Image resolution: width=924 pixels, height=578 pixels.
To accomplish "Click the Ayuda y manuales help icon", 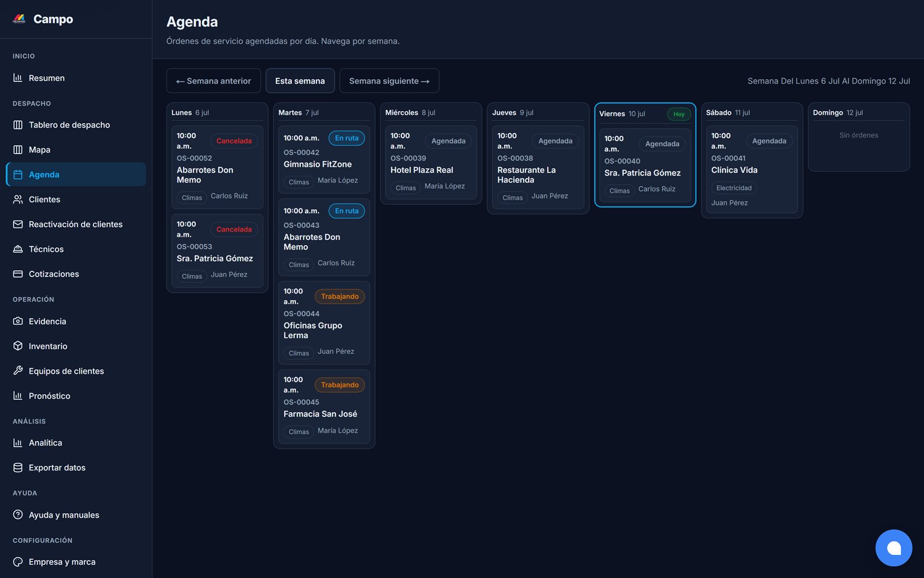I will pos(18,515).
